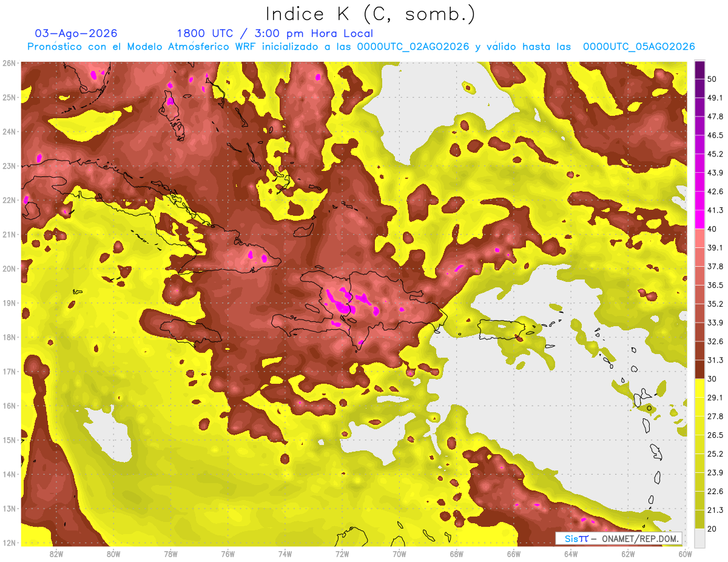Click the colorbar label "27.8"
Viewport: 728px width, 562px height.
pyautogui.click(x=715, y=416)
